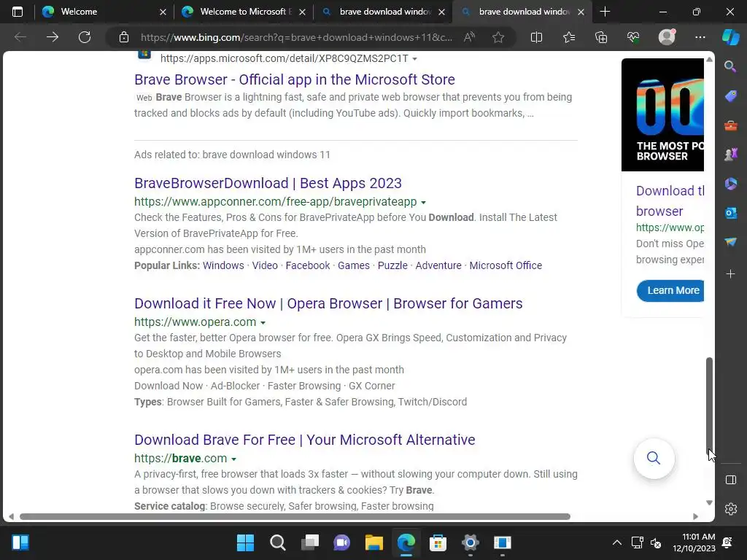
Task: Open sidebar settings gear
Action: (731, 508)
